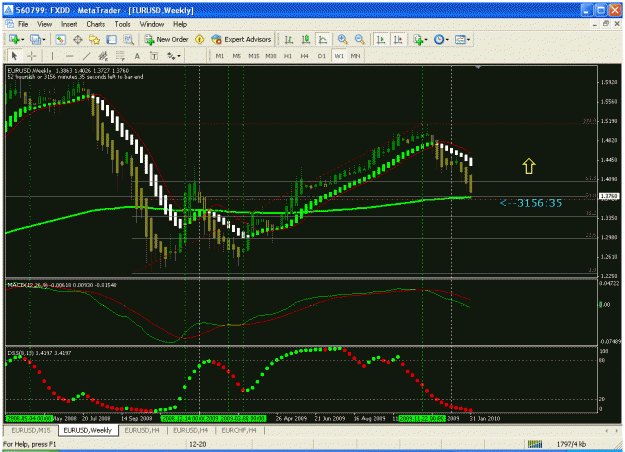Screen dimensions: 625x452
Task: Open the Indicators list dropdown
Action: click(x=420, y=39)
